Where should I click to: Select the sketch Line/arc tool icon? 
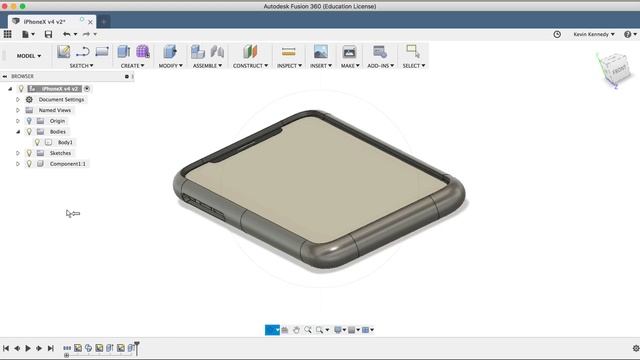coord(82,52)
